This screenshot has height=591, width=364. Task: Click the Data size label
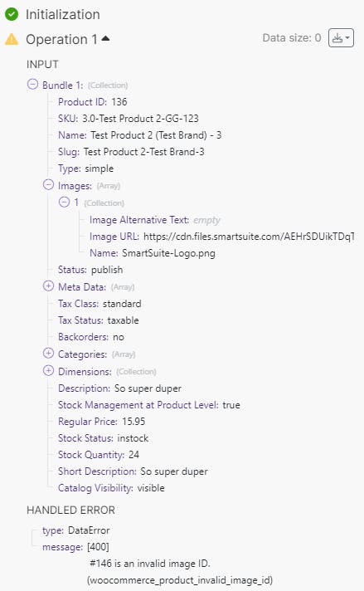click(292, 37)
